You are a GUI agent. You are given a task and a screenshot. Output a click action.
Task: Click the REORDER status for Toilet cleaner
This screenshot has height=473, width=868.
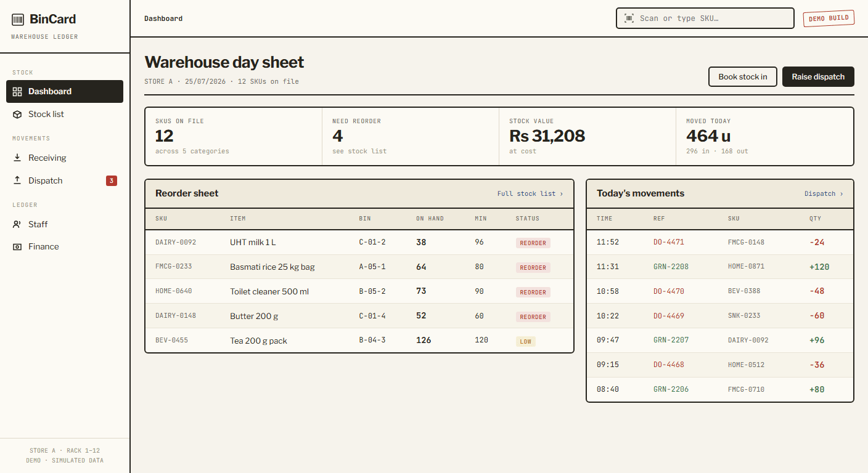[533, 293]
